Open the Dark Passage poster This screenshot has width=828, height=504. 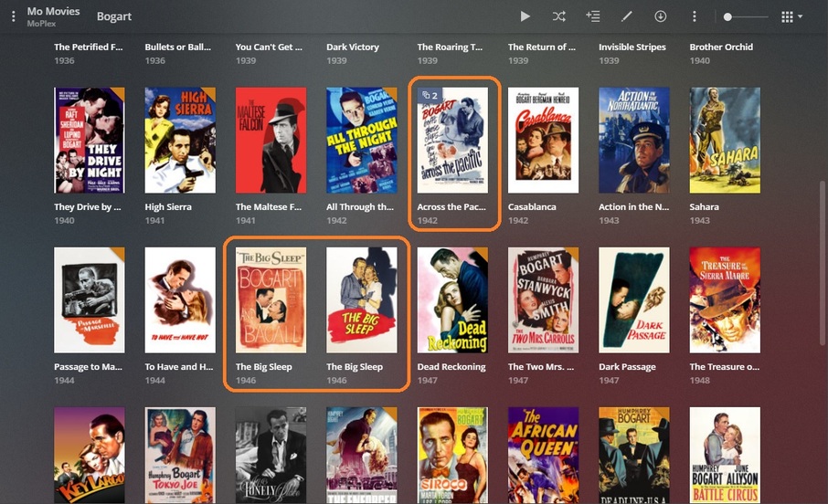tap(634, 300)
